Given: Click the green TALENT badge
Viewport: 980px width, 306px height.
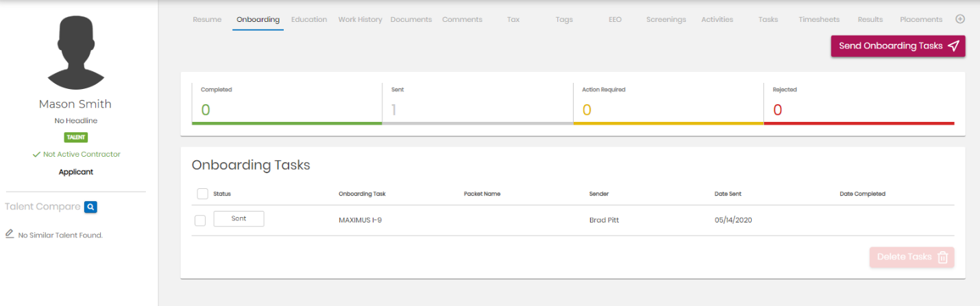Looking at the screenshot, I should 75,137.
